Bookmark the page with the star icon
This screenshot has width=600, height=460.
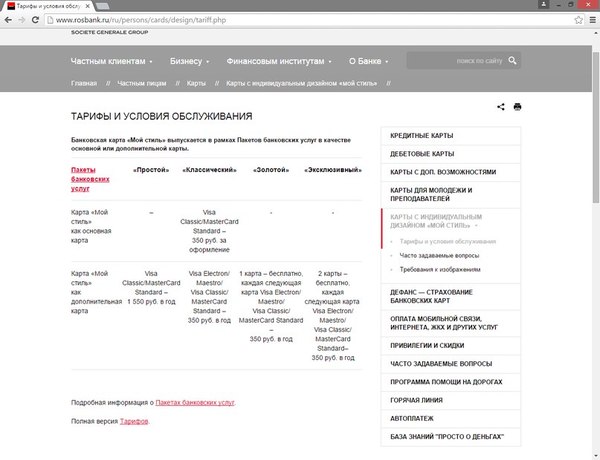pos(579,20)
